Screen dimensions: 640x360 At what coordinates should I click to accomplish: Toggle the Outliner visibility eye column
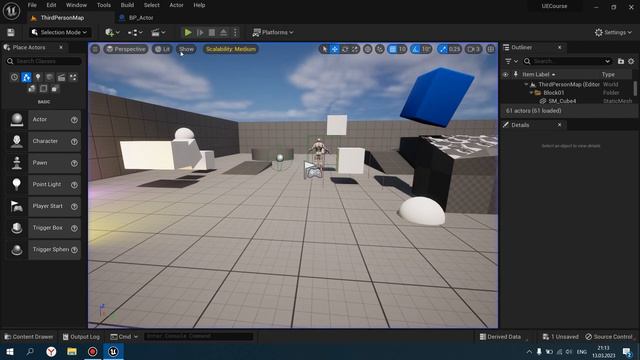505,75
